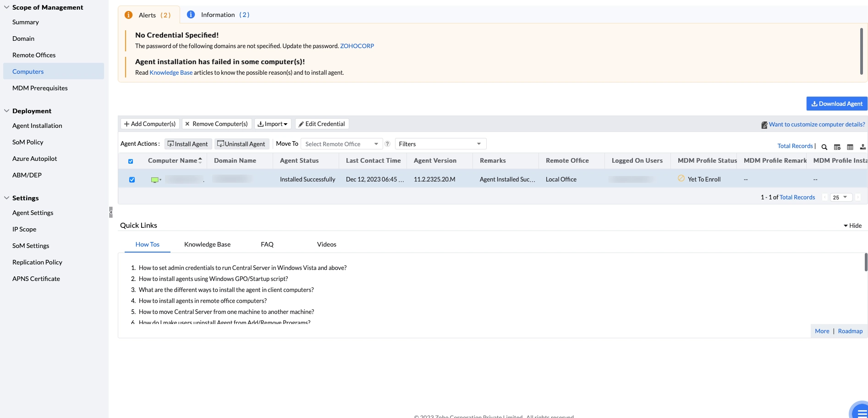Viewport: 868px width, 418px height.
Task: Open ABM/DEP in the sidebar
Action: tap(27, 175)
